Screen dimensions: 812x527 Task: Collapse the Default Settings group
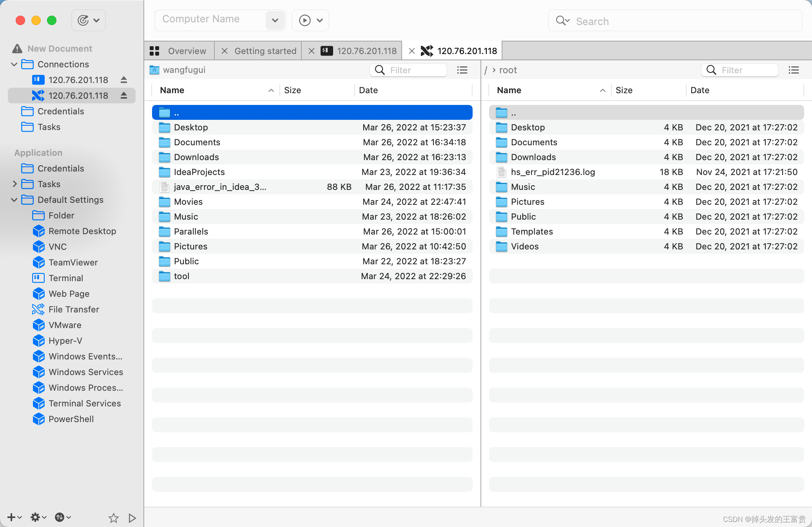point(14,200)
